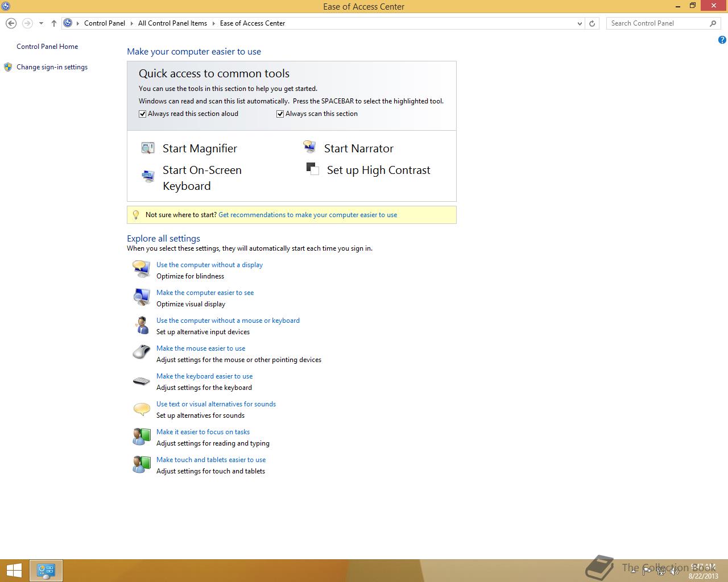Click the Start Magnifier text

click(x=200, y=148)
